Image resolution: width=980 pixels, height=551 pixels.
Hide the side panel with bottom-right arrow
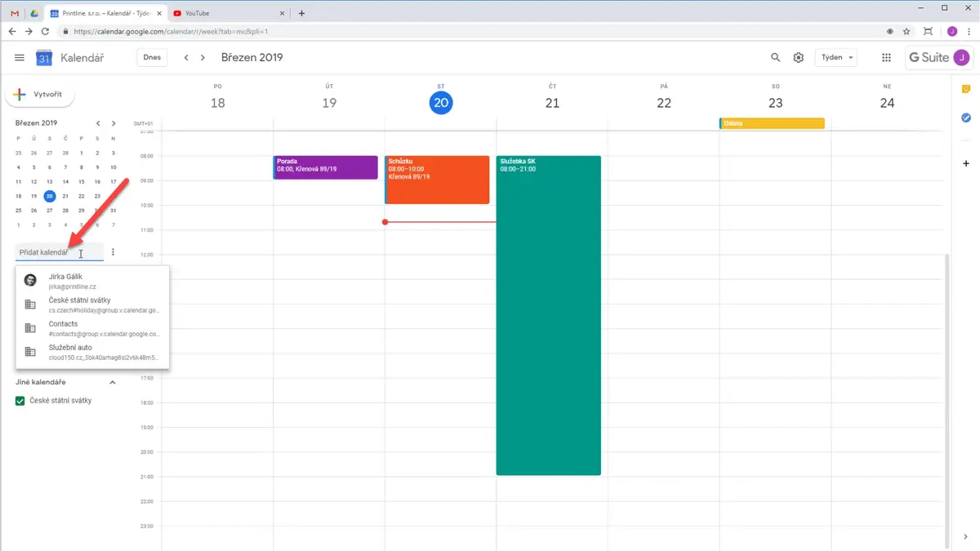click(x=966, y=536)
